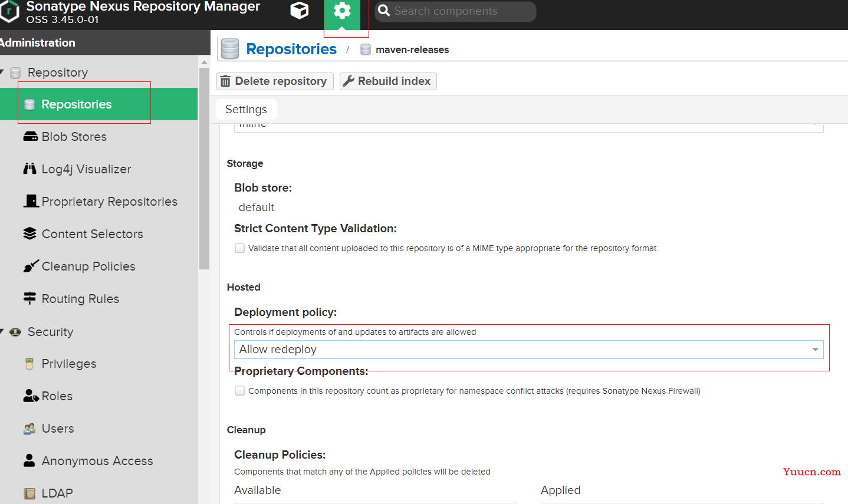The width and height of the screenshot is (848, 504).
Task: Click the Applied list heading
Action: pos(561,490)
